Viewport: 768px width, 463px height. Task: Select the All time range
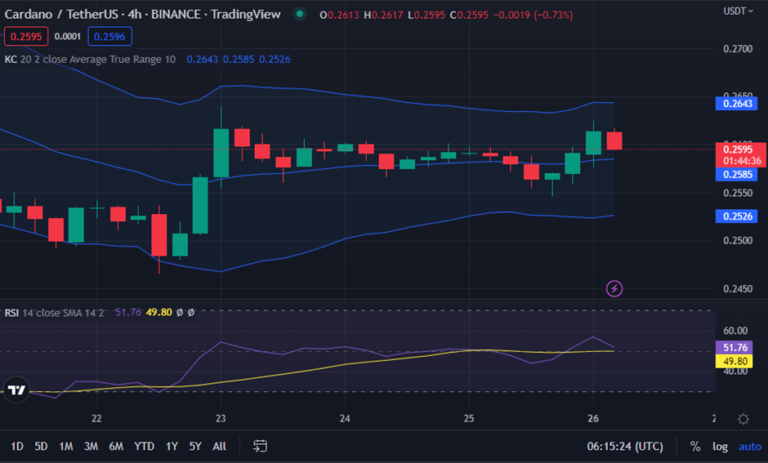point(219,446)
